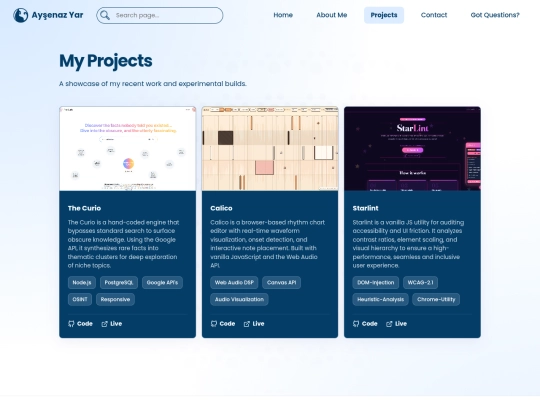Click the external link icon on Starlint card

[x=389, y=324]
